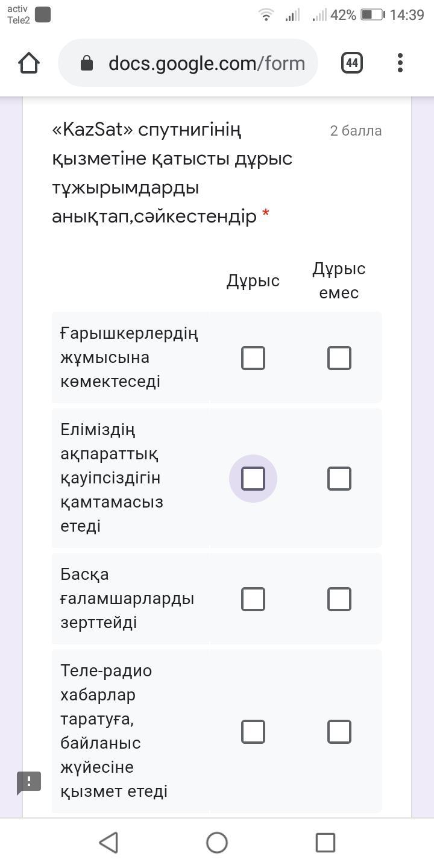
Task: Check Дұрыс for Еліміздің ақпараттық қауіпсіздігін row
Action: (253, 479)
